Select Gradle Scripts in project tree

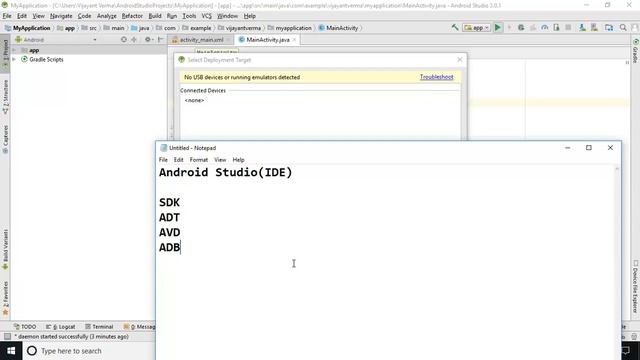tap(46, 59)
